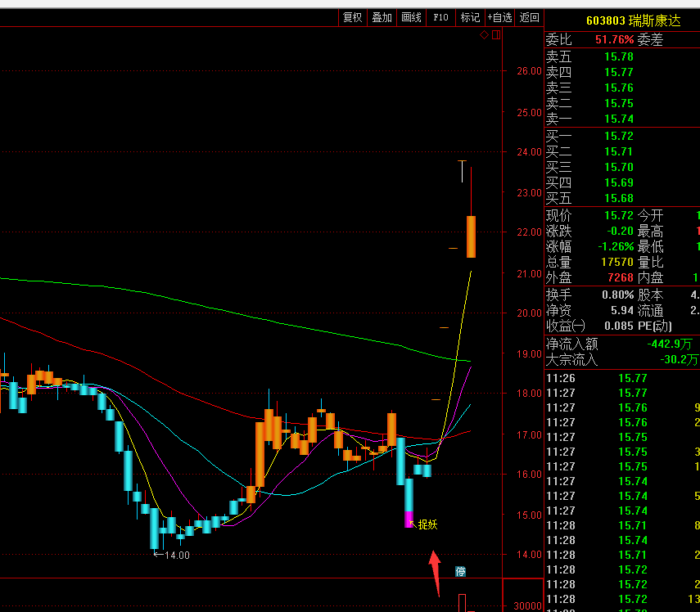
Task: Click the 流通 label
Action: tap(650, 310)
